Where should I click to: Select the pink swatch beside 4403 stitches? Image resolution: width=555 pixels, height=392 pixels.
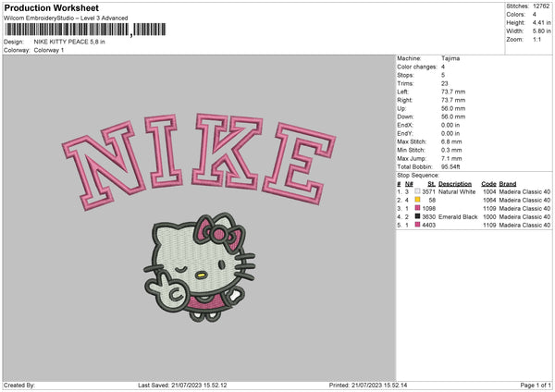click(418, 225)
